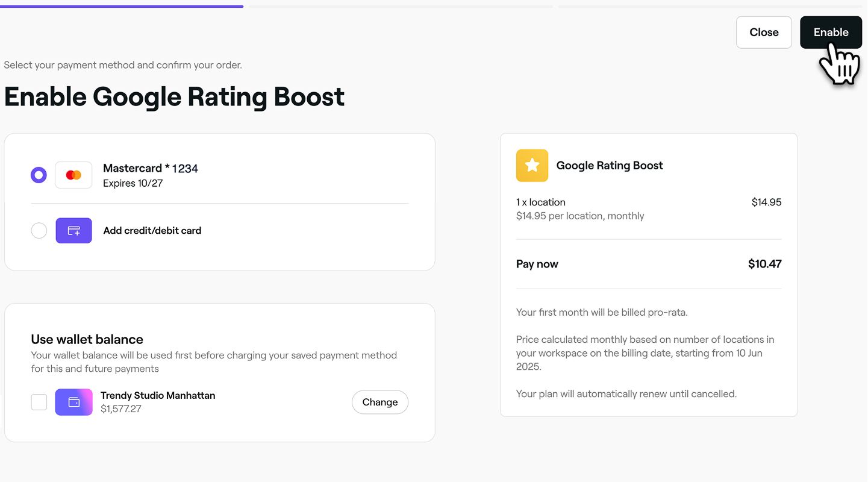Image resolution: width=868 pixels, height=482 pixels.
Task: Select the Mastercard *1234 radio button
Action: tap(39, 175)
